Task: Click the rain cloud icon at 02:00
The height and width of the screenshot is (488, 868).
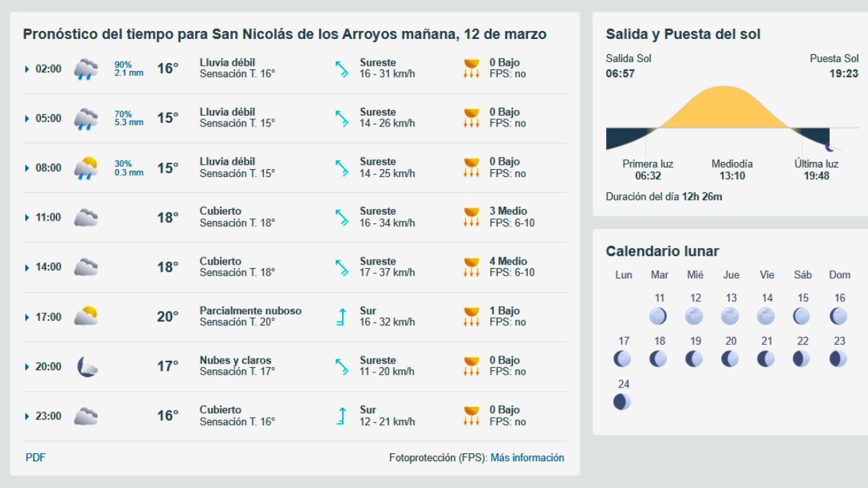Action: (86, 69)
